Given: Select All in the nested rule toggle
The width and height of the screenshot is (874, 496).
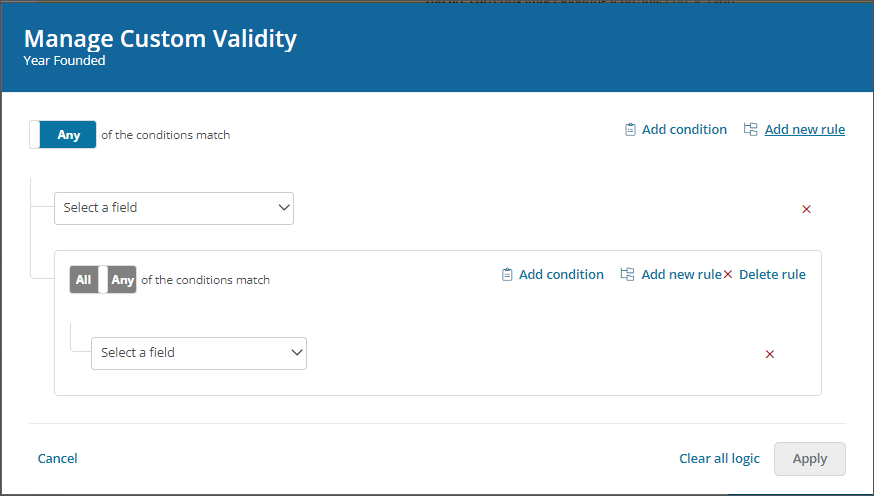Looking at the screenshot, I should 84,280.
